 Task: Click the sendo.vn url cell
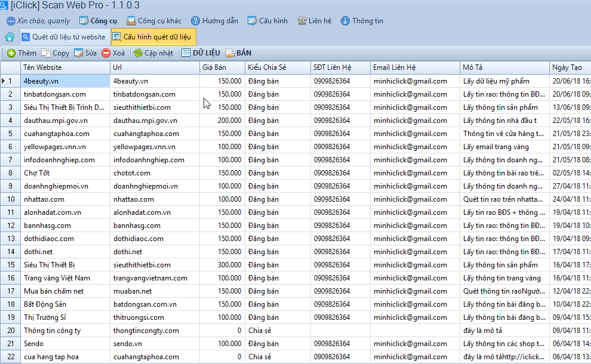(155, 344)
